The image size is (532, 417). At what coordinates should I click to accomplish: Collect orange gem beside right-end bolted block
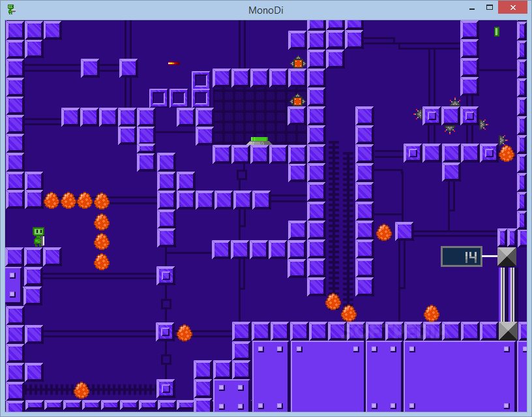(x=507, y=153)
